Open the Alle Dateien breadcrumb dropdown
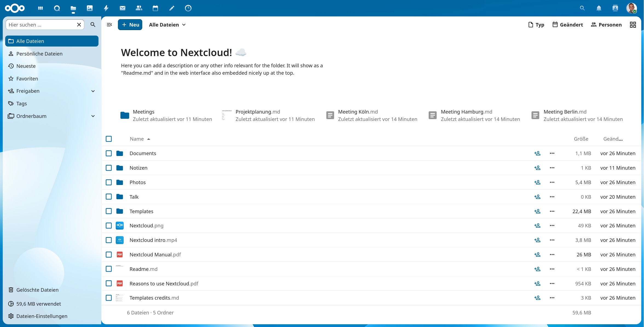This screenshot has height=327, width=644. [167, 25]
